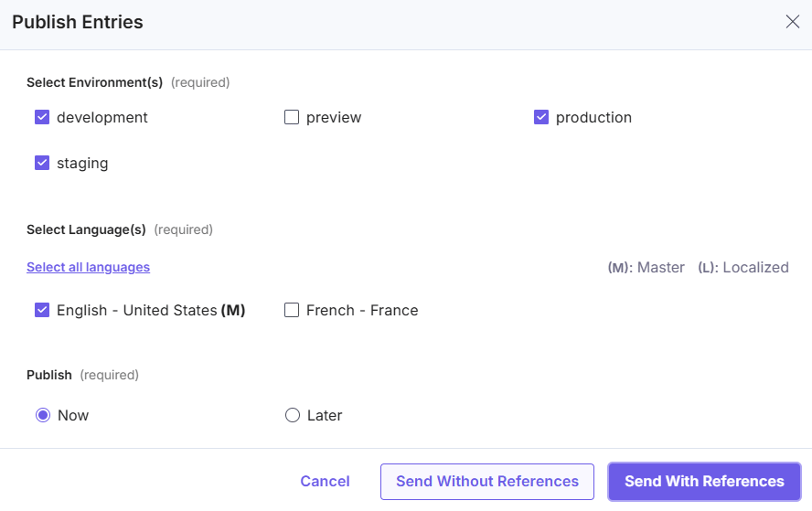Image resolution: width=812 pixels, height=511 pixels.
Task: Uncheck the production environment checkbox
Action: (x=541, y=117)
